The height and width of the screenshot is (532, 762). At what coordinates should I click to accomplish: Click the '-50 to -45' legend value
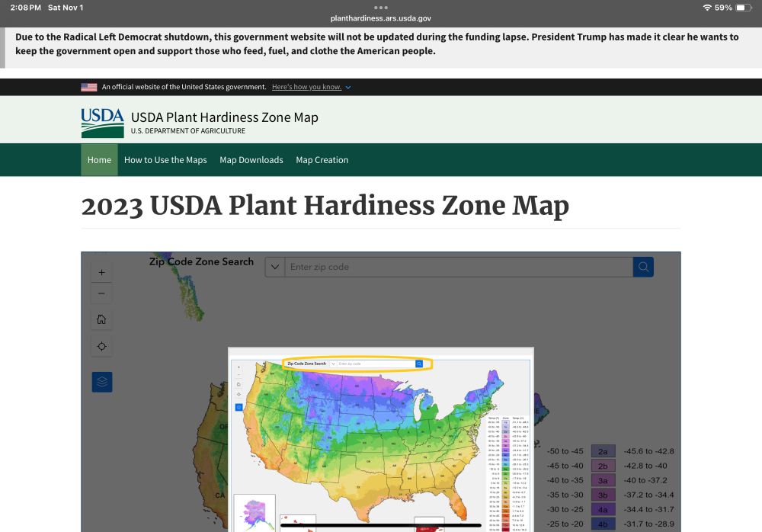click(x=565, y=451)
